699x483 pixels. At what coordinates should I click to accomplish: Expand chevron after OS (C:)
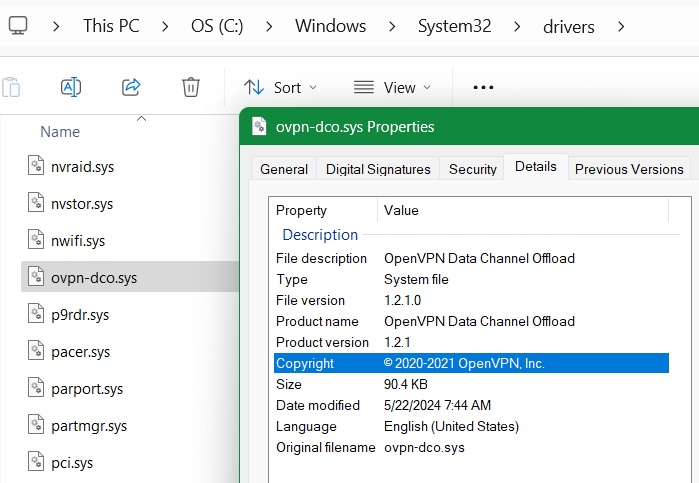click(269, 26)
